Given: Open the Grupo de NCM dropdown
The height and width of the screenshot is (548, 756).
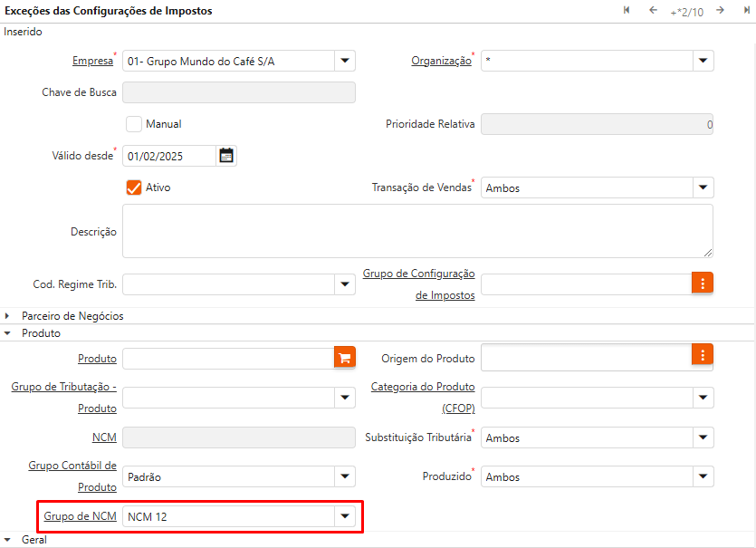Looking at the screenshot, I should pos(344,516).
